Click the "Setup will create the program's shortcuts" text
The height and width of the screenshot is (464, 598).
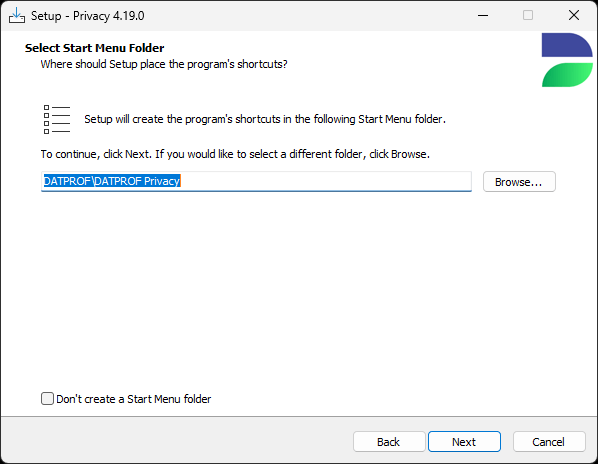point(265,119)
